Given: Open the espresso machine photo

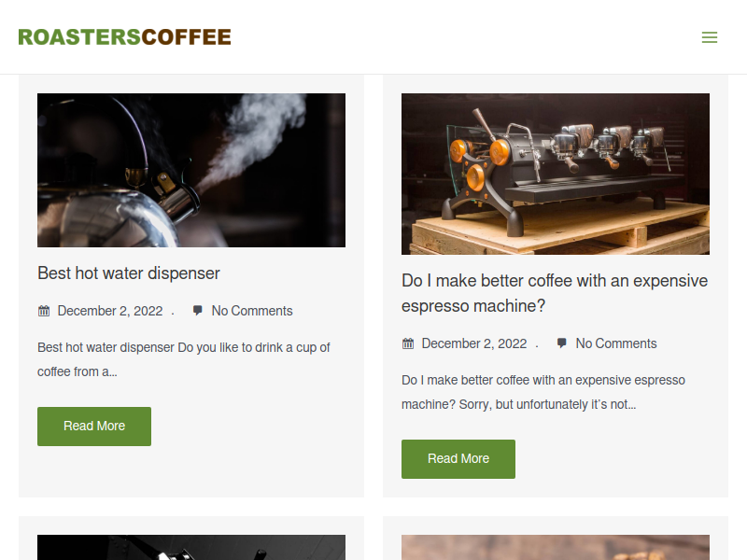Looking at the screenshot, I should pos(556,174).
